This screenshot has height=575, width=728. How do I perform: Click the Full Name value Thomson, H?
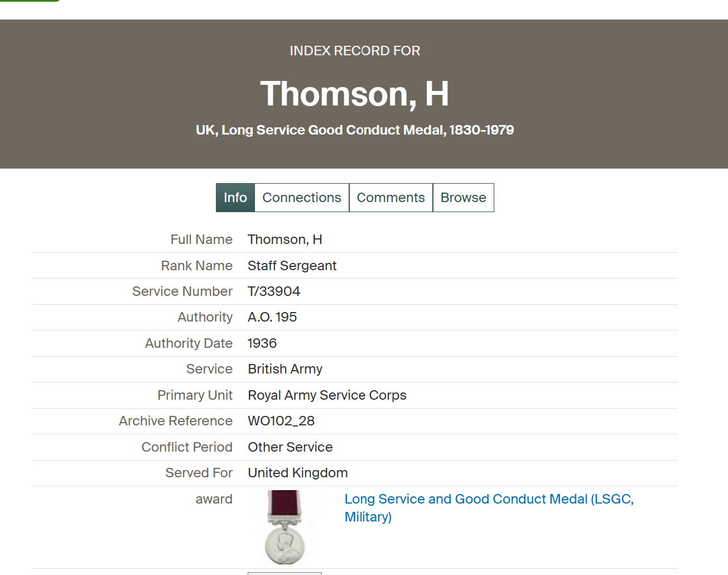click(285, 239)
